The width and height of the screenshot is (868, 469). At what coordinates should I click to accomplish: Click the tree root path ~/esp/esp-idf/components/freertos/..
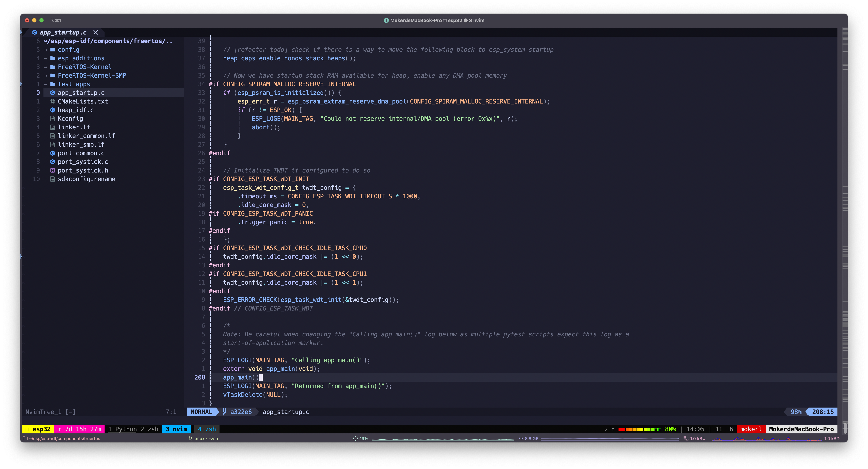[108, 41]
